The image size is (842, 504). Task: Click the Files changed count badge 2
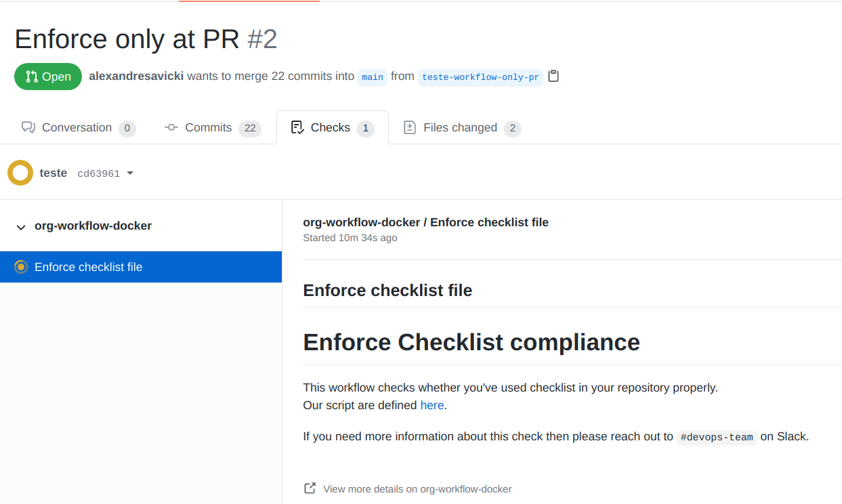(x=513, y=128)
